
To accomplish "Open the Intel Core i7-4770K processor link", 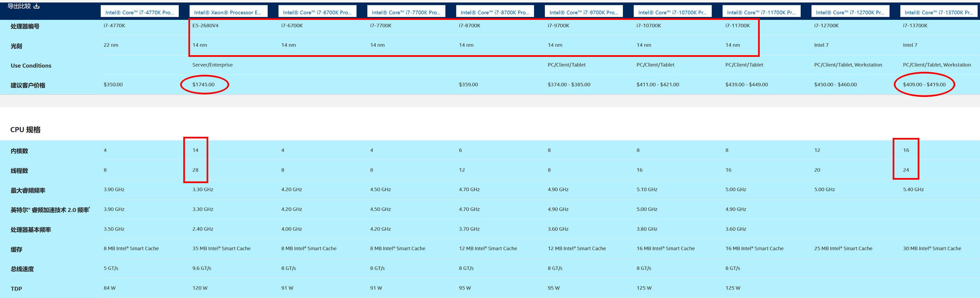I will click(139, 13).
